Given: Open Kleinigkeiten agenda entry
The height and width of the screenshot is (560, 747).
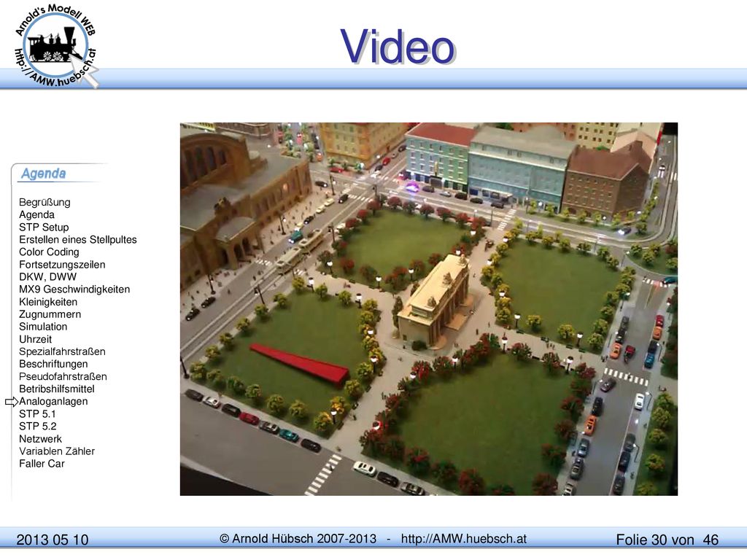Looking at the screenshot, I should 48,302.
